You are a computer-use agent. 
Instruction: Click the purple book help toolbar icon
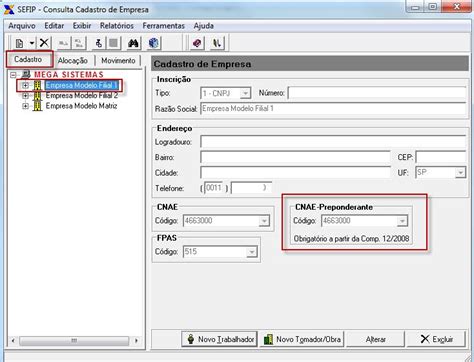[x=197, y=43]
